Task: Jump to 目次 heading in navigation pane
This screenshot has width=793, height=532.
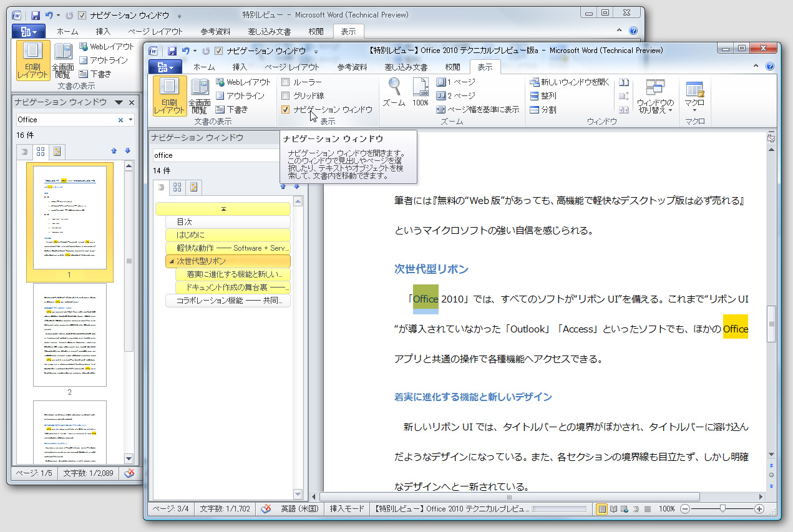Action: 228,222
